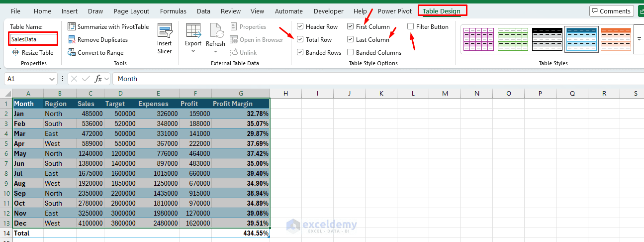
Task: Apply the pink table style
Action: point(478,39)
